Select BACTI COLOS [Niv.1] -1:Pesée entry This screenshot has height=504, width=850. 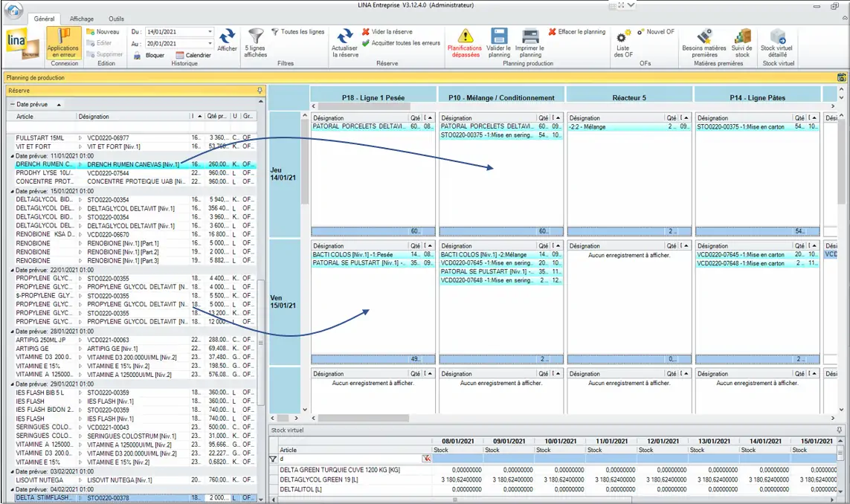(x=373, y=255)
